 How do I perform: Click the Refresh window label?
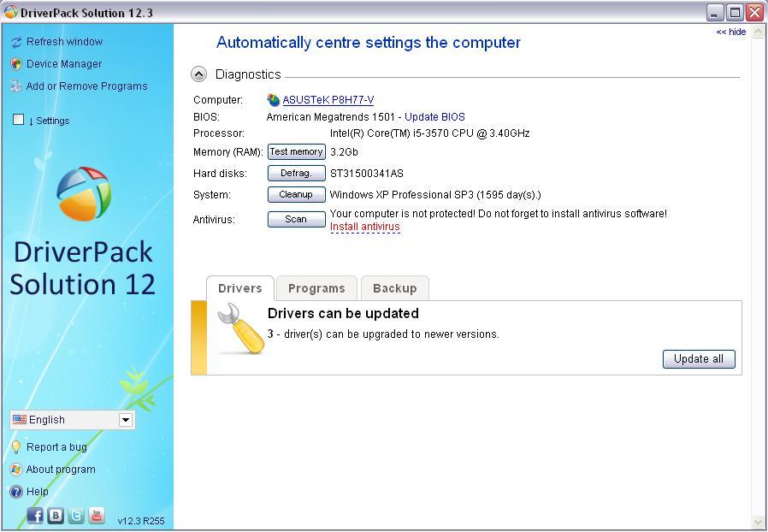point(65,42)
